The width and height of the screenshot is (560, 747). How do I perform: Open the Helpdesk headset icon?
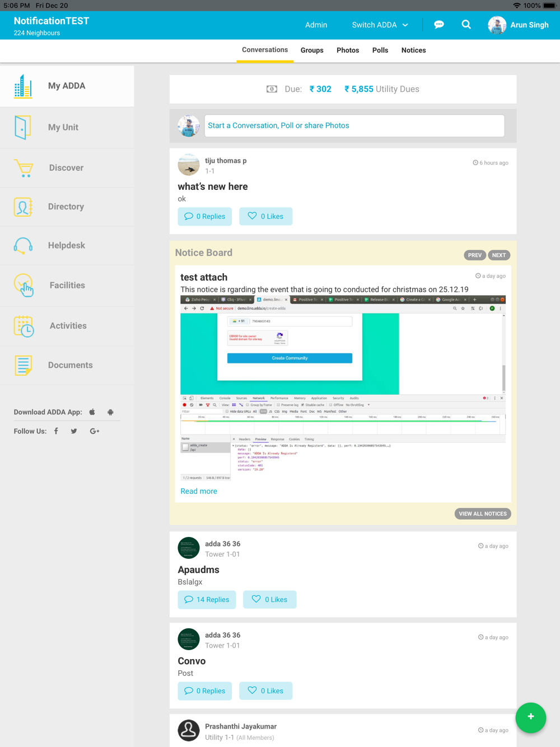point(23,245)
